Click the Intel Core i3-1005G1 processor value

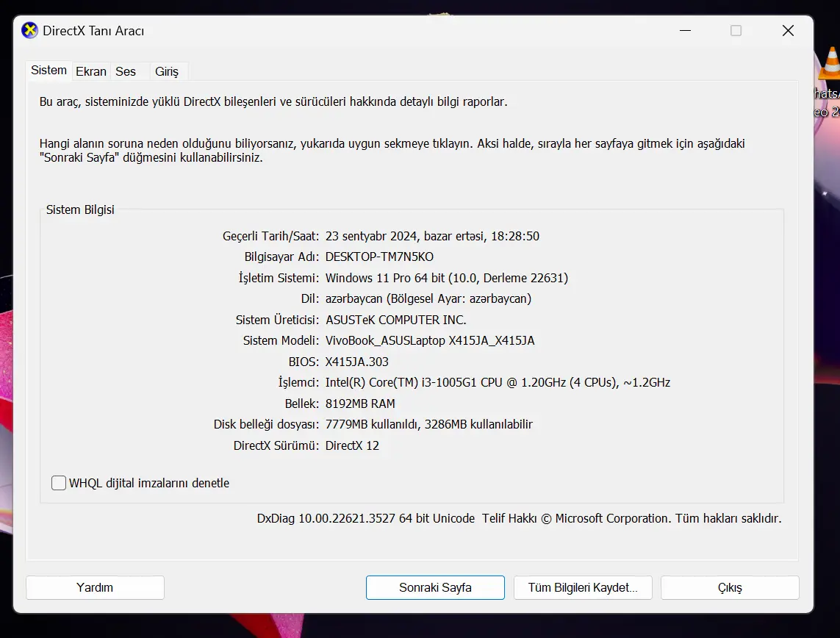(x=498, y=382)
